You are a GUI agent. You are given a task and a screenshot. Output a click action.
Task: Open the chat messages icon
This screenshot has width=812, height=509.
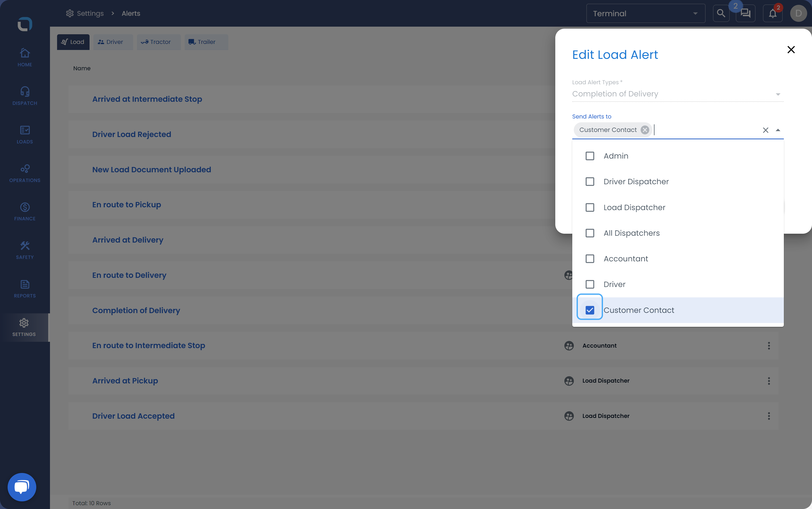[x=745, y=13]
